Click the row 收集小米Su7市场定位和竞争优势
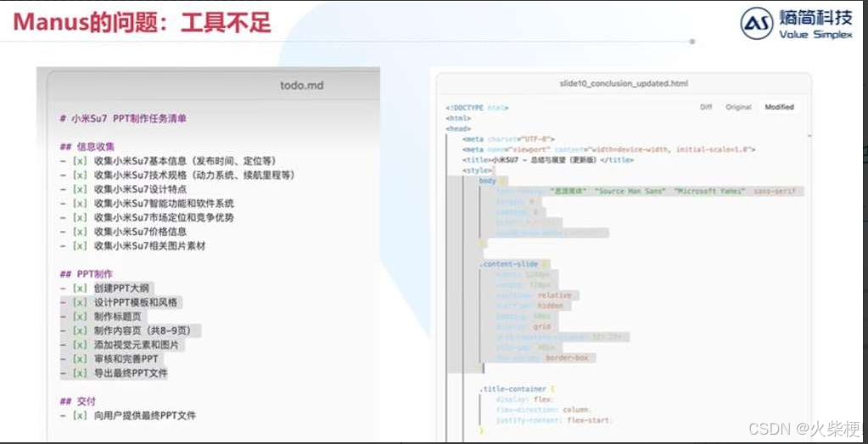Viewport: 868px width, 444px height. click(148, 217)
